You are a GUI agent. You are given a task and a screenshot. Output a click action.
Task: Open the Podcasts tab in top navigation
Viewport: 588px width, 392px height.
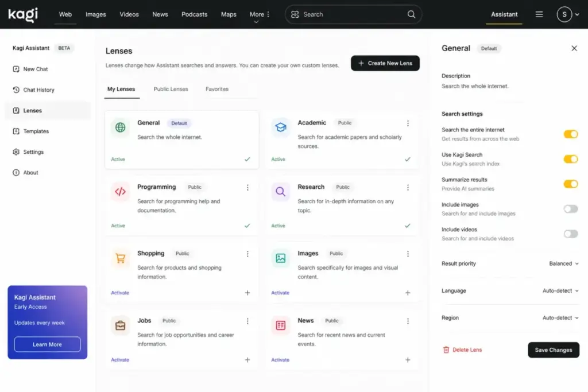coord(194,14)
